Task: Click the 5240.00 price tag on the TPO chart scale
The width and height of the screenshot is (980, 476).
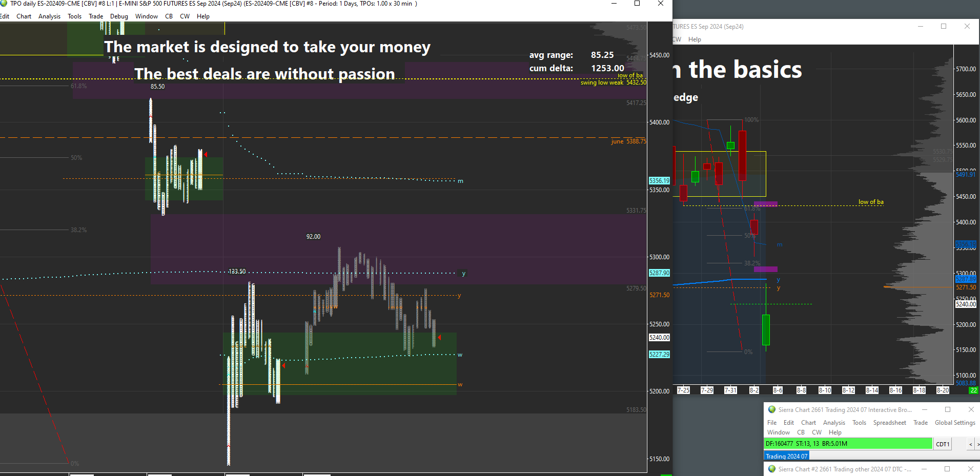Action: pos(659,338)
